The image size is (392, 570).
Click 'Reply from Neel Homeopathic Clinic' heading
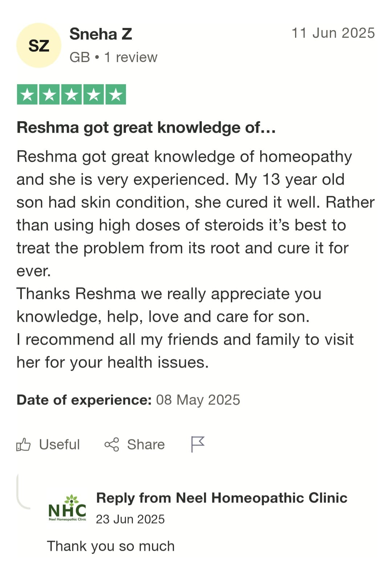[x=221, y=498]
